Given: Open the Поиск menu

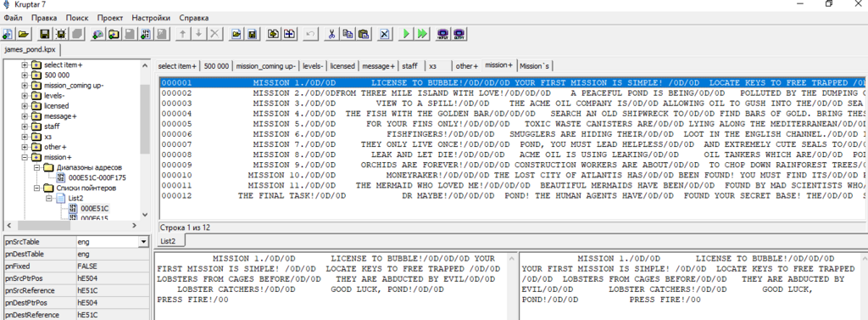Looking at the screenshot, I should point(77,18).
